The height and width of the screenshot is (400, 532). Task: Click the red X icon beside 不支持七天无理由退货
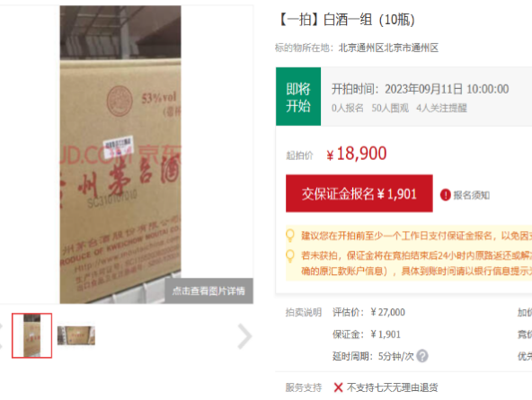click(338, 387)
